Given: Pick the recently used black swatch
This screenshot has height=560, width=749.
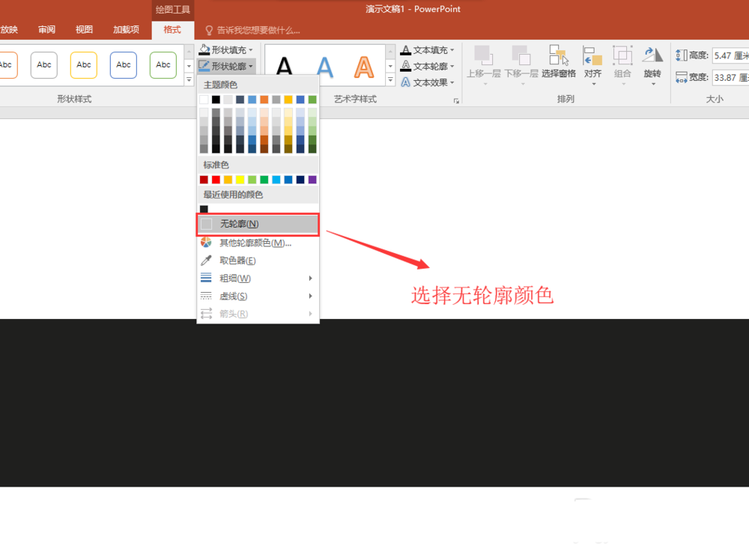Looking at the screenshot, I should [204, 209].
